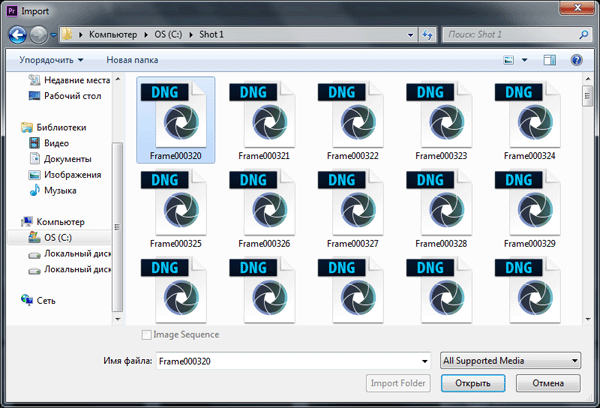Select the Frame000325 DNG file
The height and width of the screenshot is (408, 600).
(x=176, y=208)
